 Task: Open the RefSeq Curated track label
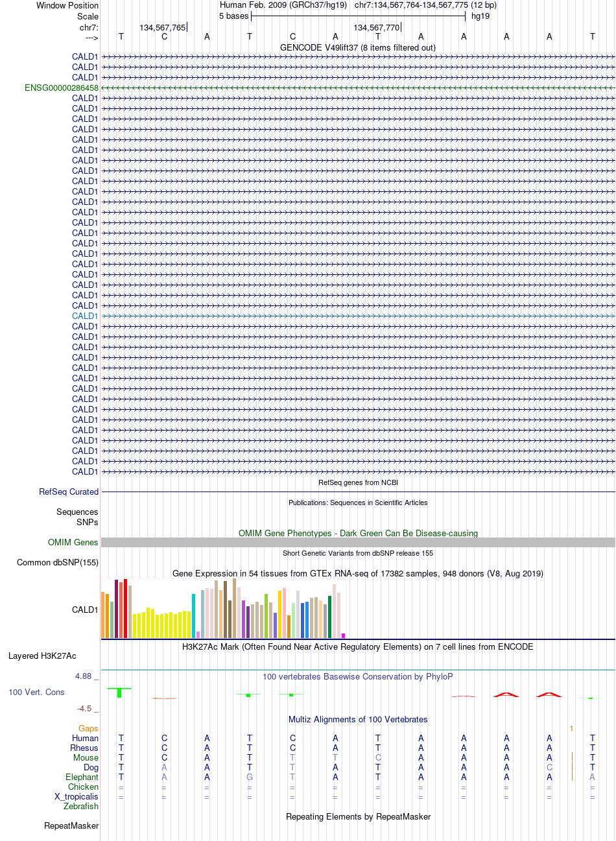point(69,492)
